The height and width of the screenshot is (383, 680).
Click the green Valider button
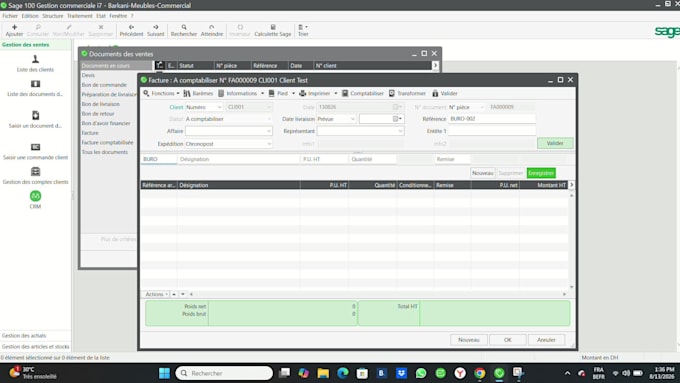pyautogui.click(x=555, y=143)
